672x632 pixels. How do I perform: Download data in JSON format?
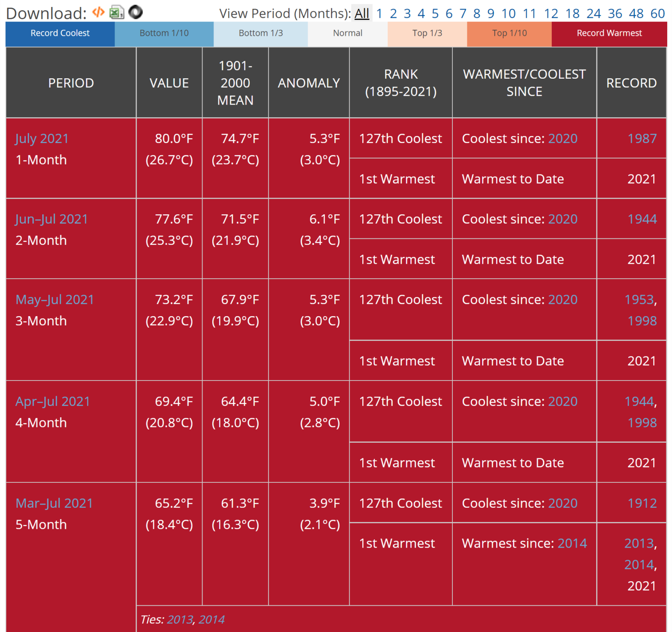click(x=136, y=12)
